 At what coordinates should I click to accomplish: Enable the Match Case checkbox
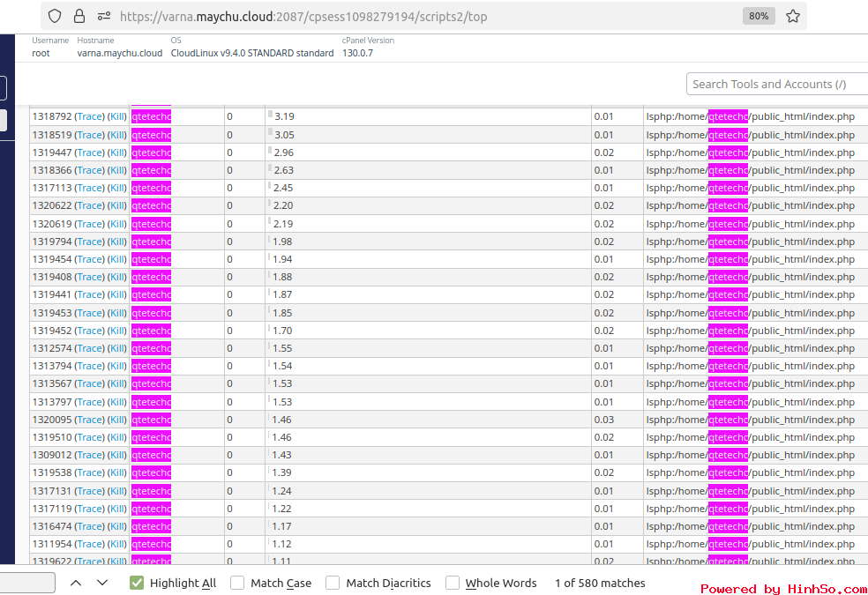click(x=237, y=583)
